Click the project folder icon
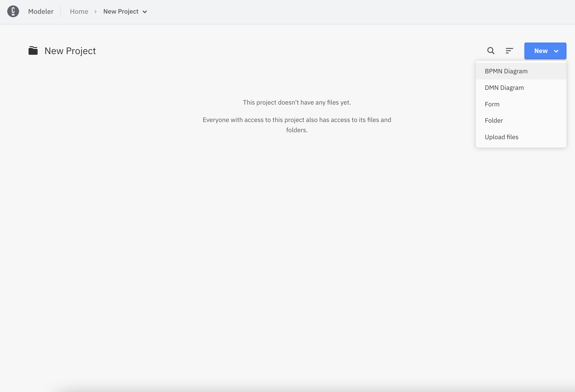 [x=34, y=51]
